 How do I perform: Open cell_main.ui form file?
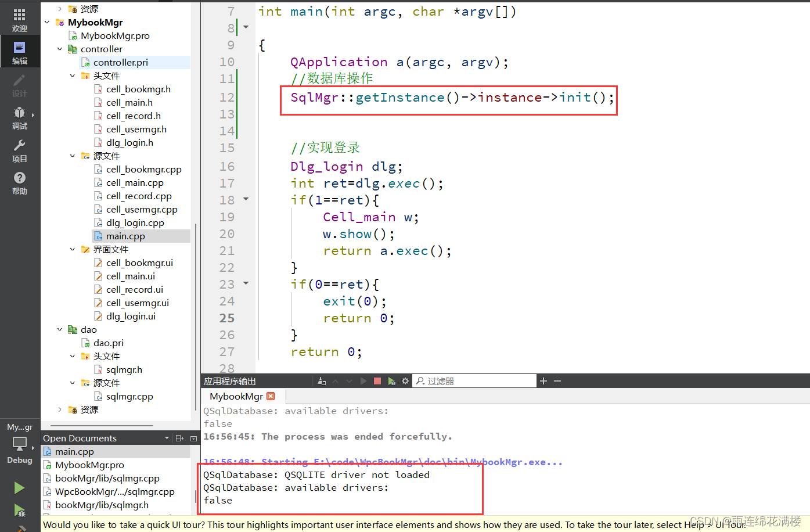pos(130,276)
